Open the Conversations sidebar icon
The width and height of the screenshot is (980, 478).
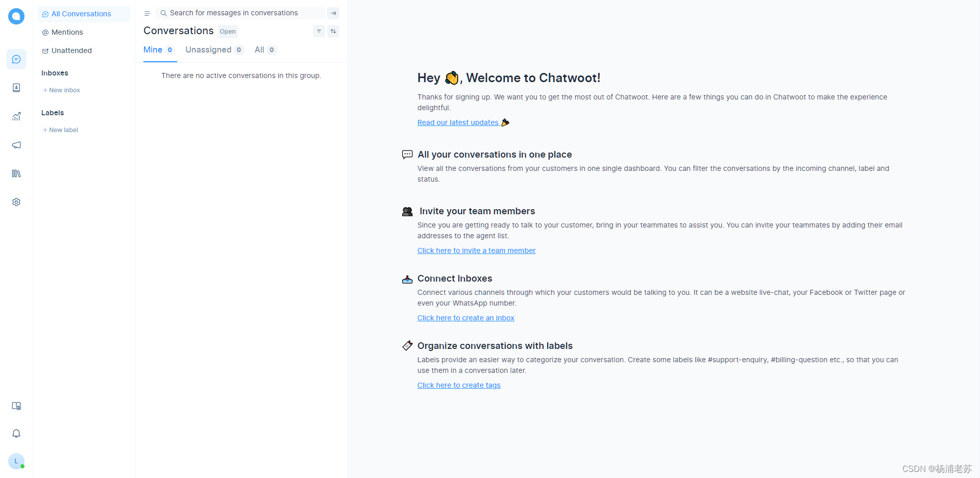pos(16,59)
